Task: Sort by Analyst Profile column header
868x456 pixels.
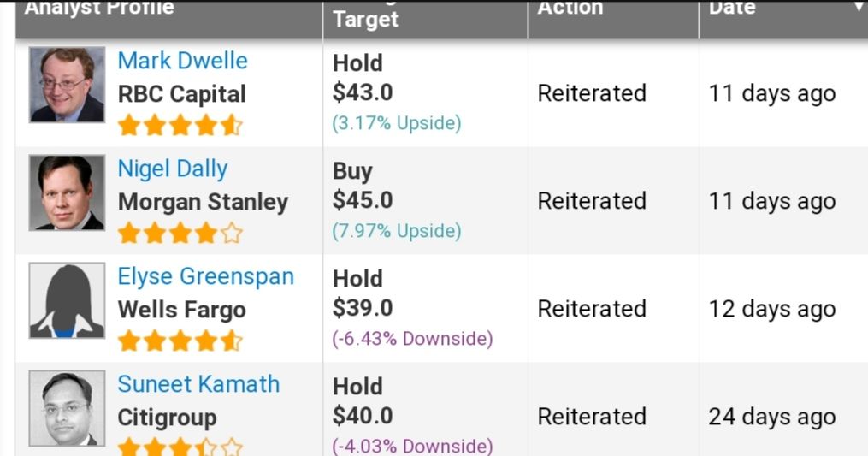Action: tap(99, 9)
